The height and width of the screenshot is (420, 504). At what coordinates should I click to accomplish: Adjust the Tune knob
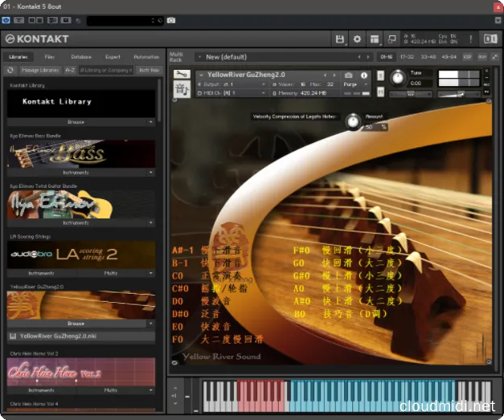click(x=396, y=77)
